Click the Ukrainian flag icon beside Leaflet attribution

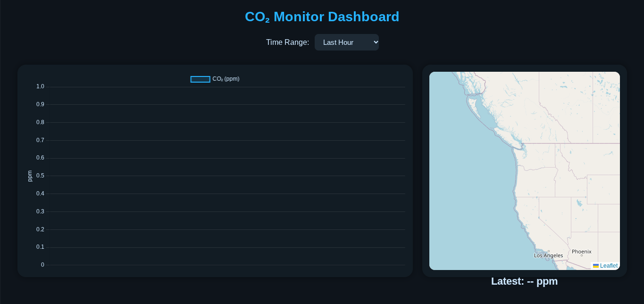596,266
